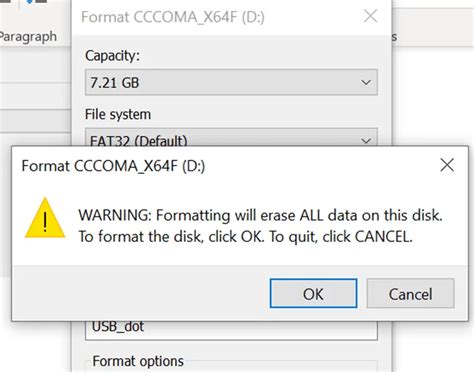Click the File system label
The image size is (474, 372).
click(118, 114)
